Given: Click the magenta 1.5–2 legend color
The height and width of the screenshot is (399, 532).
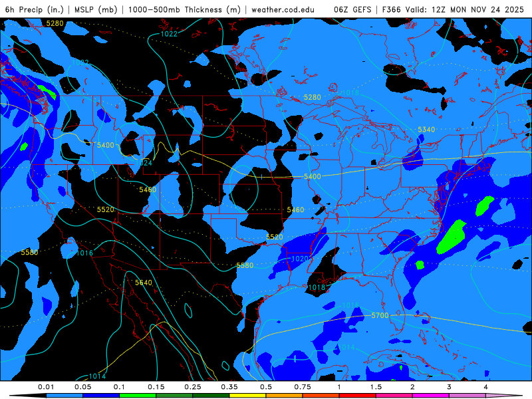Looking at the screenshot, I should click(394, 396).
